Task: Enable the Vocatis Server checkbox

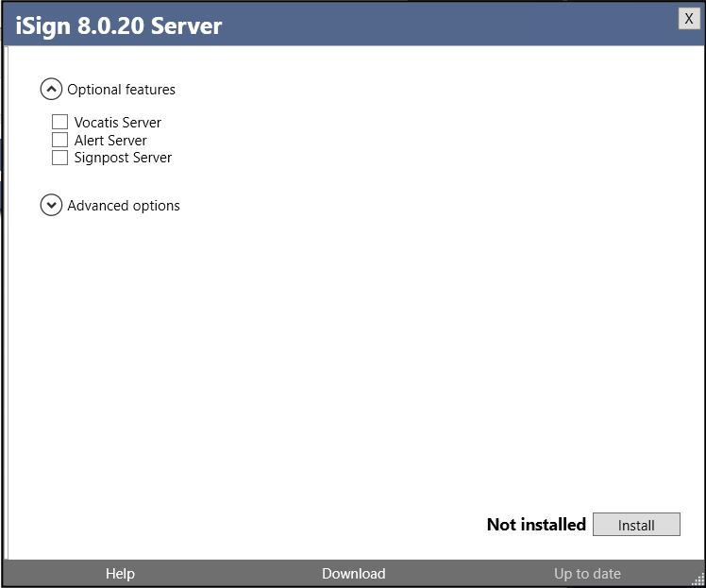Action: coord(59,122)
